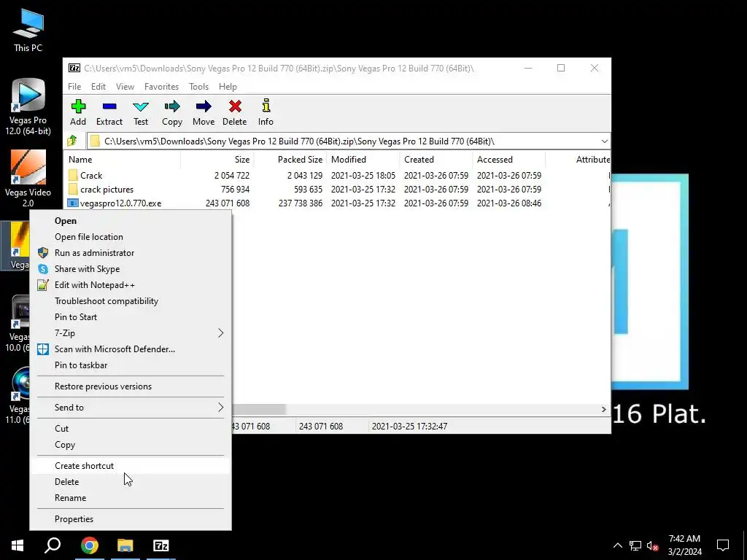The image size is (747, 560).
Task: Click the muted volume tray icon
Action: (x=653, y=545)
